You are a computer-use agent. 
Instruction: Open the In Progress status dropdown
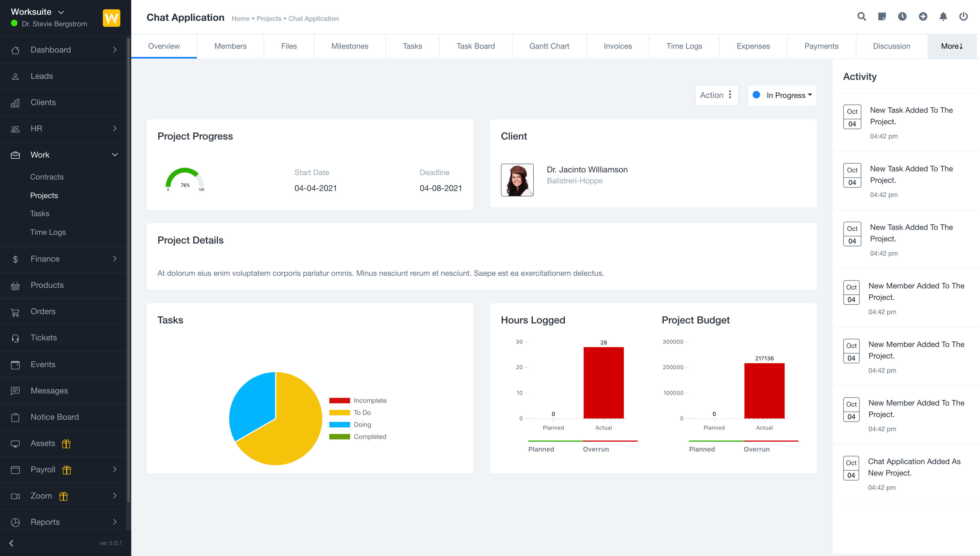coord(782,95)
